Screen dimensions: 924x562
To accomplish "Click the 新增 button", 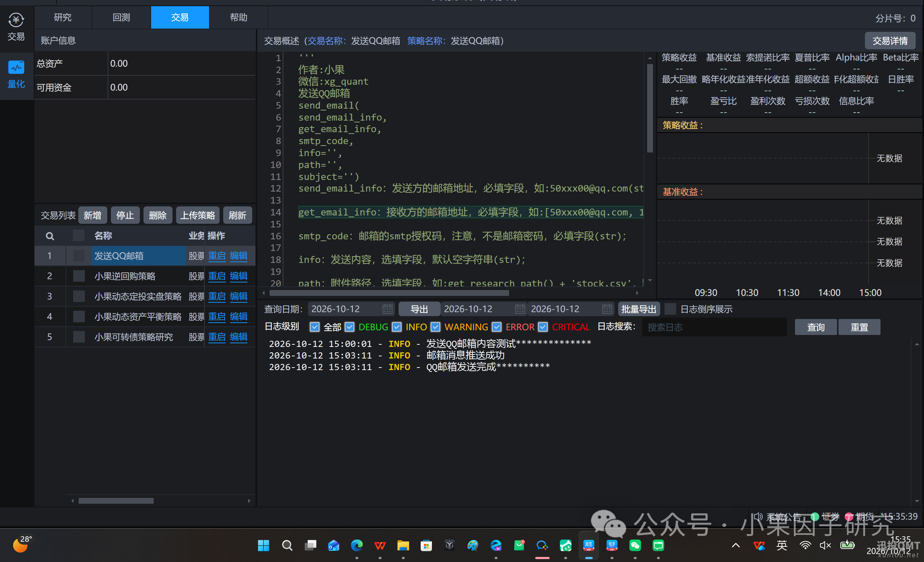I will click(93, 215).
